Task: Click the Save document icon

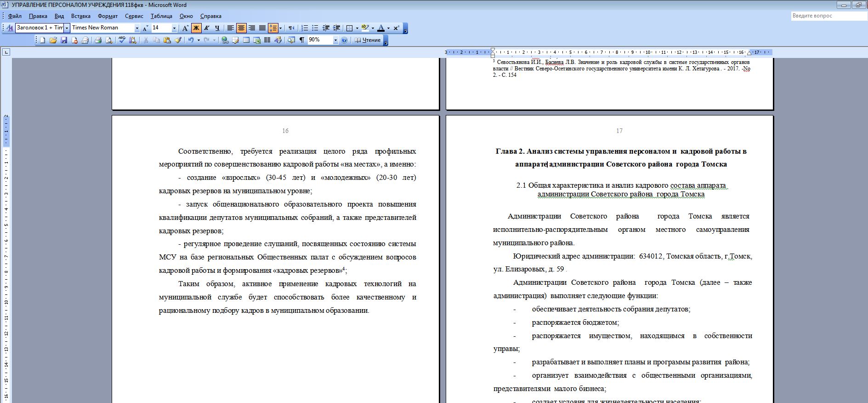Action: click(64, 40)
